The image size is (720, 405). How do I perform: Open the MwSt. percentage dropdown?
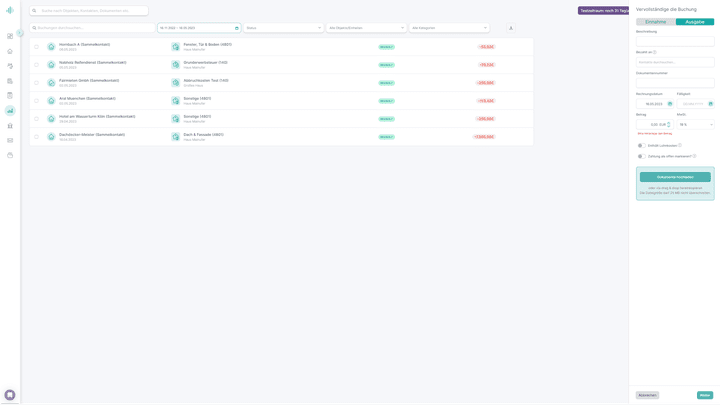click(695, 125)
